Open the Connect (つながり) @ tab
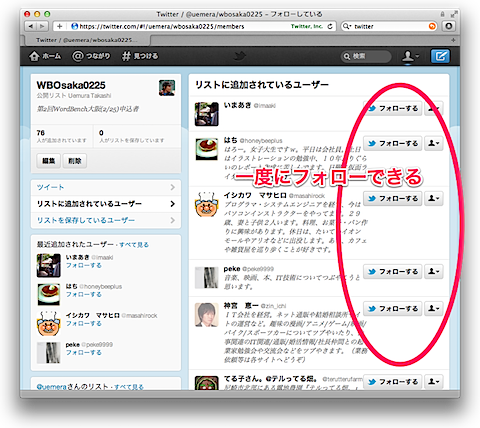 point(91,56)
